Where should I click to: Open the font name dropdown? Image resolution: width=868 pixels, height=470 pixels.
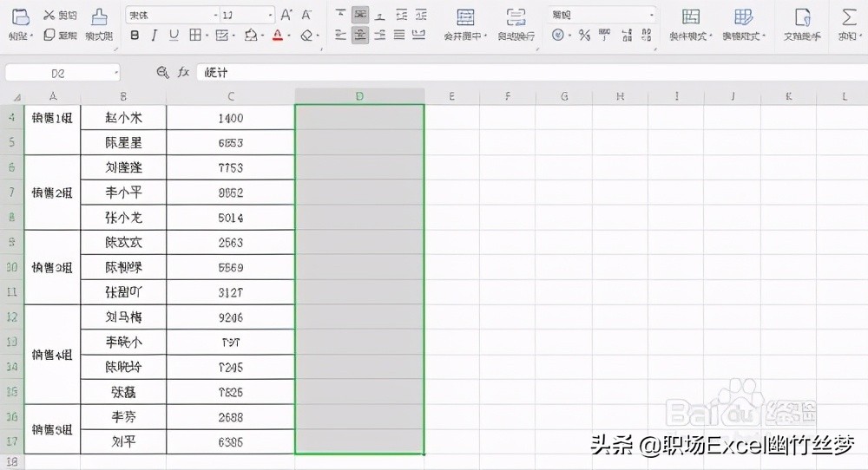tap(215, 16)
